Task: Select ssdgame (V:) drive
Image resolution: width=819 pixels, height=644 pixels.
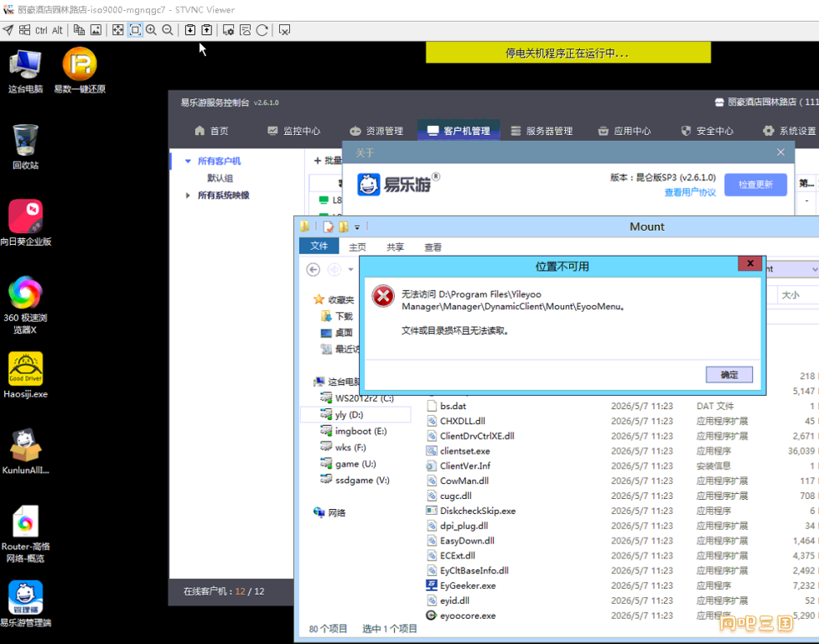Action: 355,480
